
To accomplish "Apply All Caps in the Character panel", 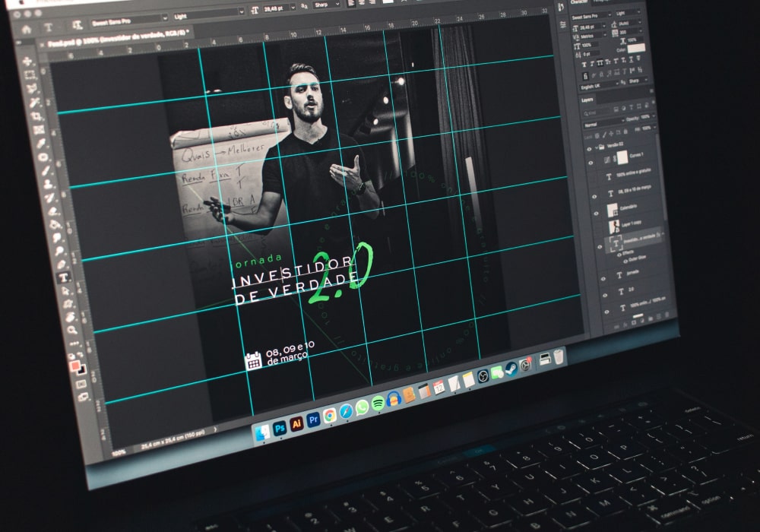I will click(600, 62).
